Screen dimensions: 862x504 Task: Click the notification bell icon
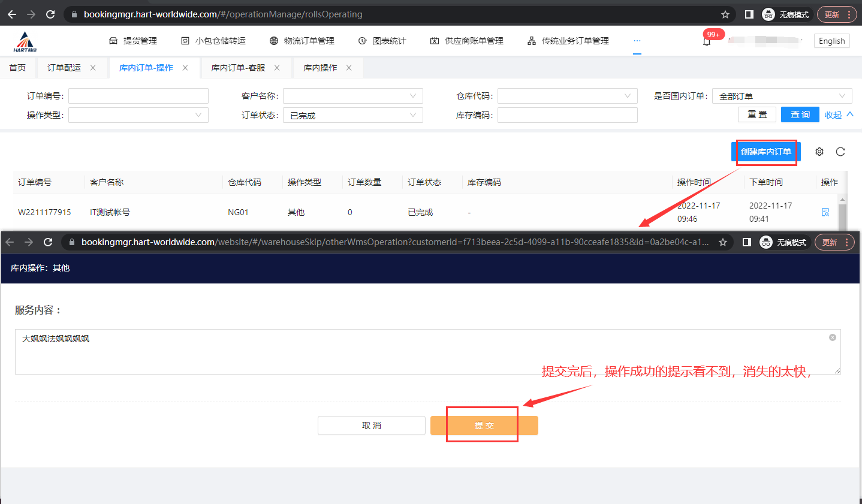pos(707,42)
